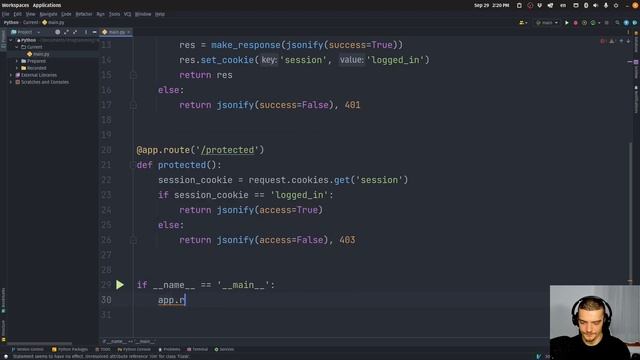Expand the Prepared folder
The height and width of the screenshot is (360, 640).
[x=17, y=61]
